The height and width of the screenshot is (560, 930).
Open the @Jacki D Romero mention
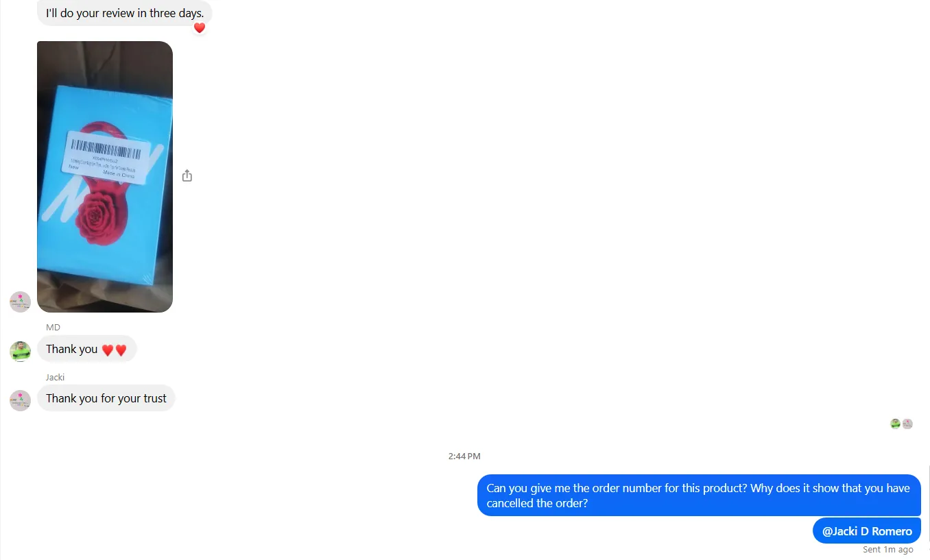tap(867, 531)
